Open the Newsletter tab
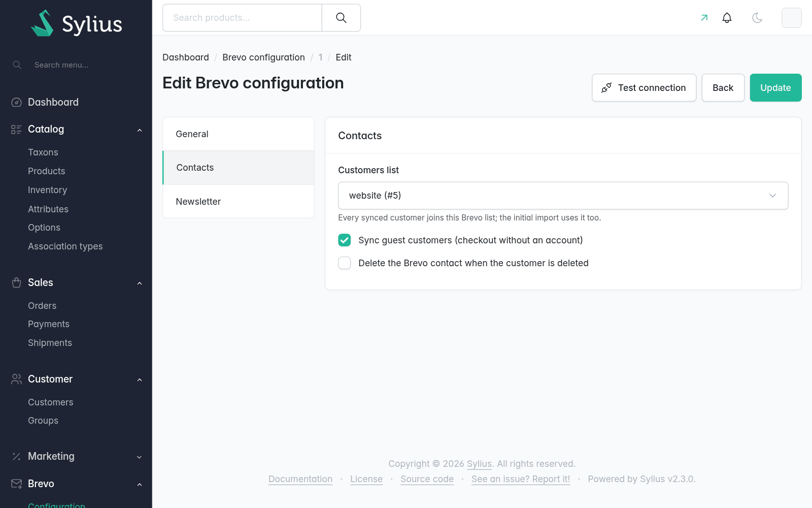This screenshot has width=812, height=508. pyautogui.click(x=239, y=202)
